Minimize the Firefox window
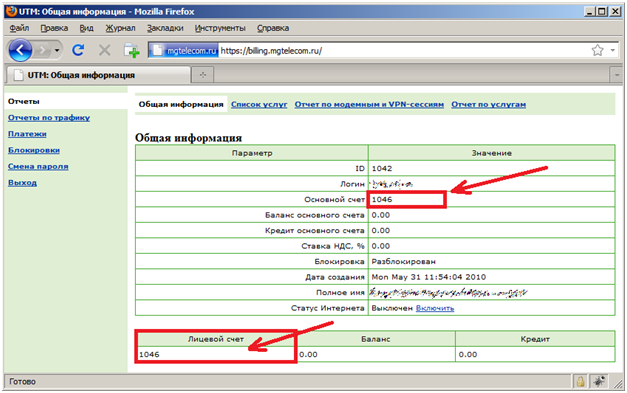Image resolution: width=627 pixels, height=393 pixels. tap(589, 12)
